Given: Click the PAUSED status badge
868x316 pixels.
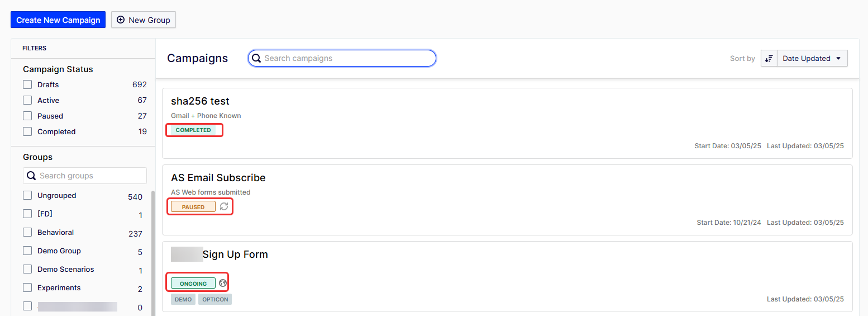Looking at the screenshot, I should (193, 207).
